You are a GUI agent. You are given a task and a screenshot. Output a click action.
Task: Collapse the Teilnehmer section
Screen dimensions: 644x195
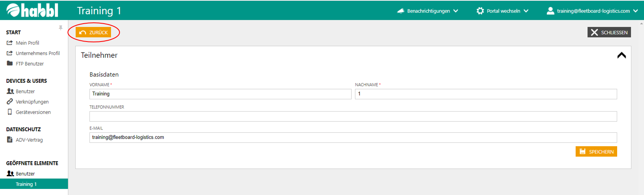tap(621, 55)
